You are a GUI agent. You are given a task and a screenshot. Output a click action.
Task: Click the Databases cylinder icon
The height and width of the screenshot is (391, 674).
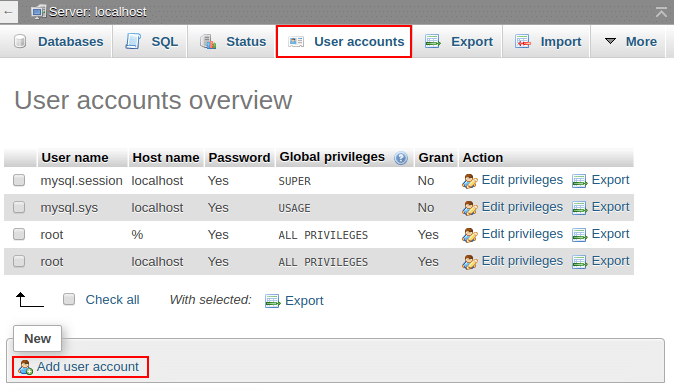[x=20, y=41]
